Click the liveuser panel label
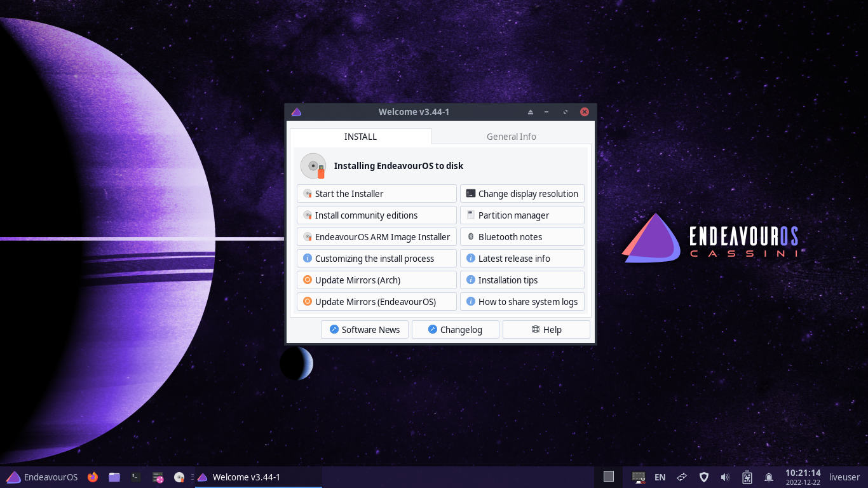868x488 pixels. (x=844, y=477)
